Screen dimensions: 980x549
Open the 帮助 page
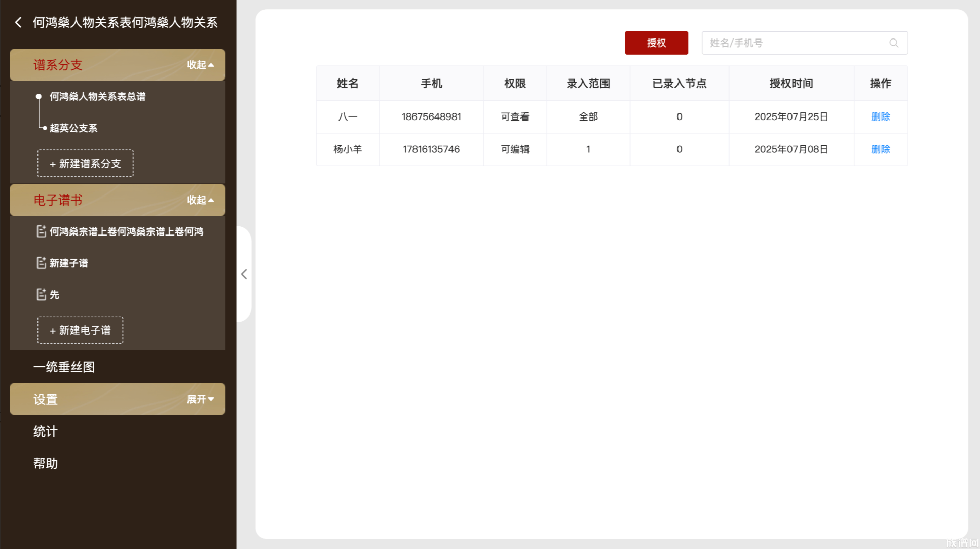[x=46, y=463]
